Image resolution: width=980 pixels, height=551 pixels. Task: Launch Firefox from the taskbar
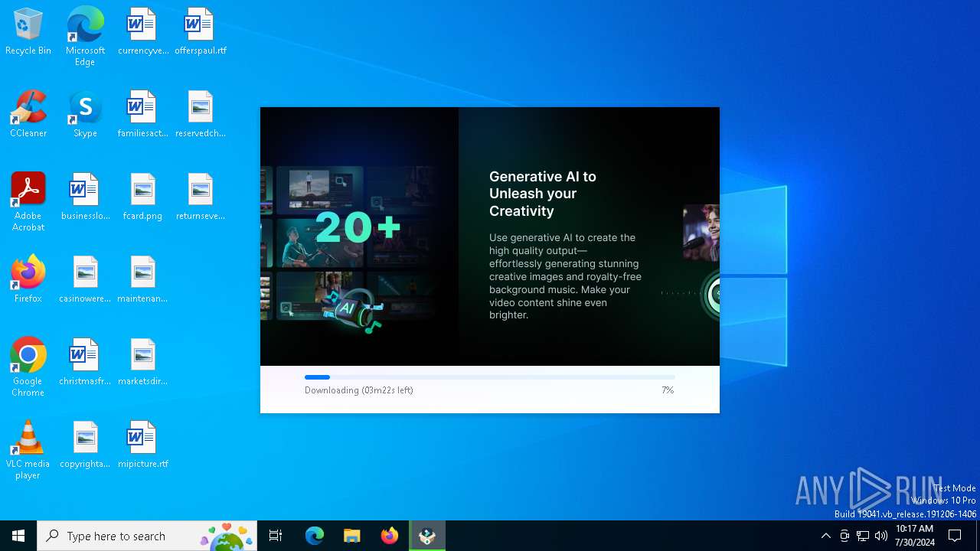coord(390,536)
